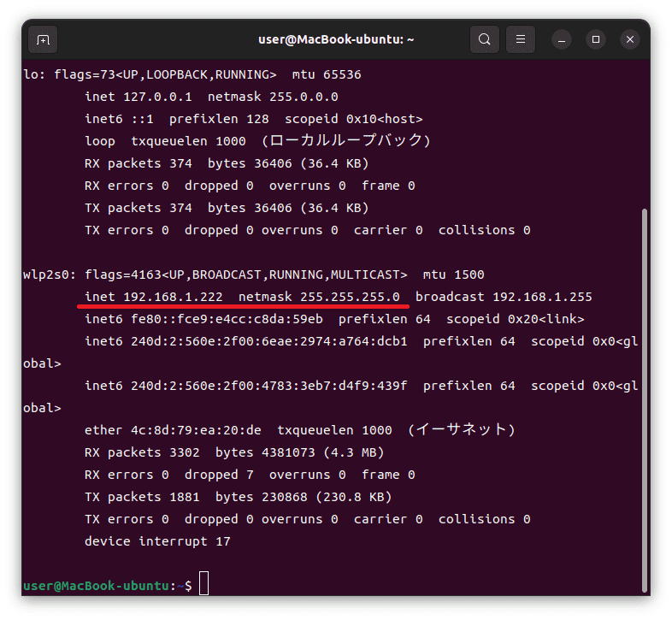Image resolution: width=672 pixels, height=620 pixels.
Task: Click the wlp2s0 interface name
Action: (45, 275)
